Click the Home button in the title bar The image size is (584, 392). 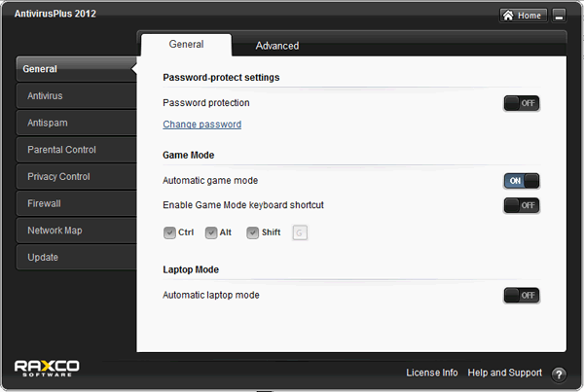523,15
